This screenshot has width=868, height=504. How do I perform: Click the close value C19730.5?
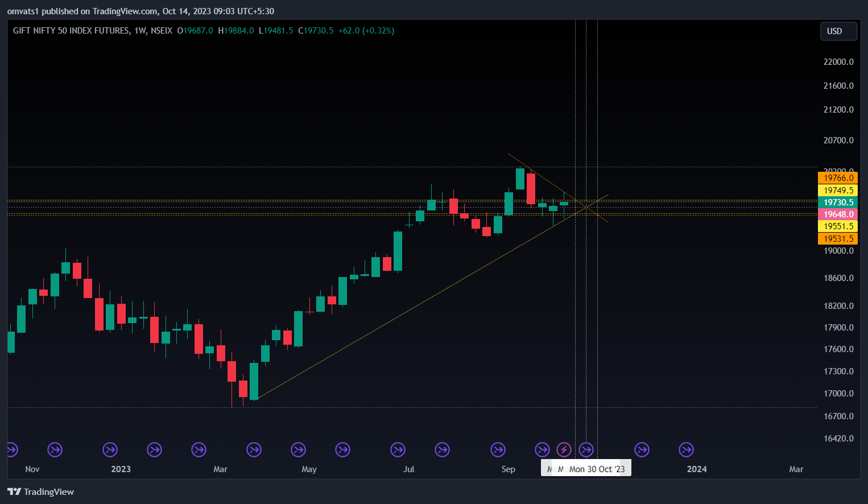pyautogui.click(x=316, y=31)
